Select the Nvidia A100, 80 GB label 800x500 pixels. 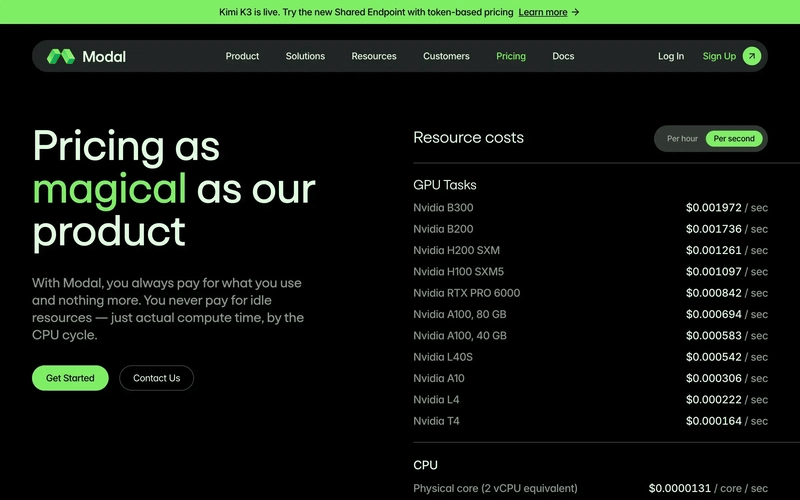pyautogui.click(x=460, y=315)
